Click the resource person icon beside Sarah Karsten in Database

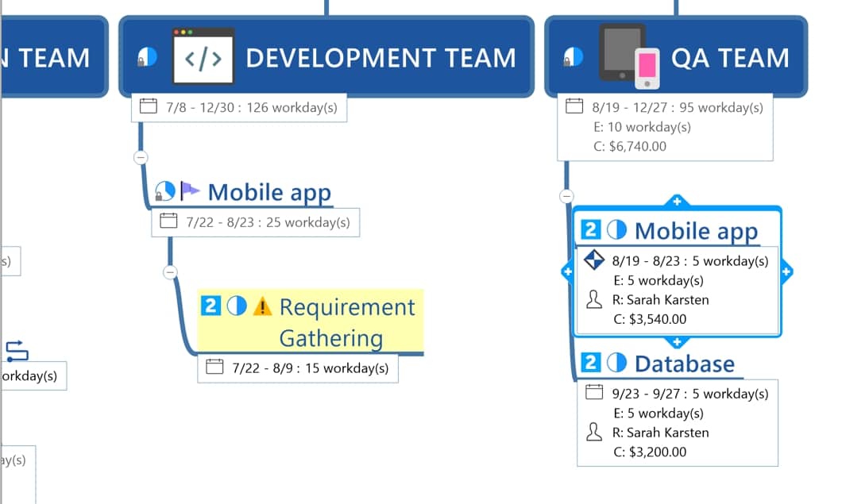coord(593,433)
